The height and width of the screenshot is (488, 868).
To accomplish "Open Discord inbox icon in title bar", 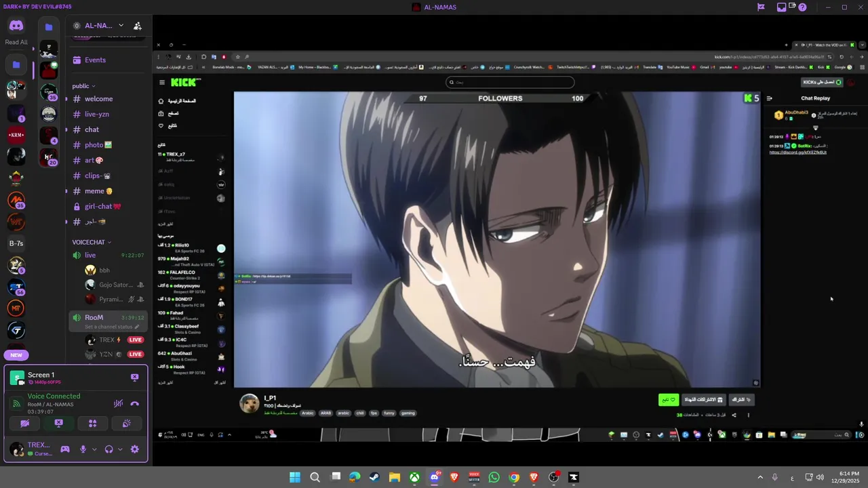I will (782, 7).
